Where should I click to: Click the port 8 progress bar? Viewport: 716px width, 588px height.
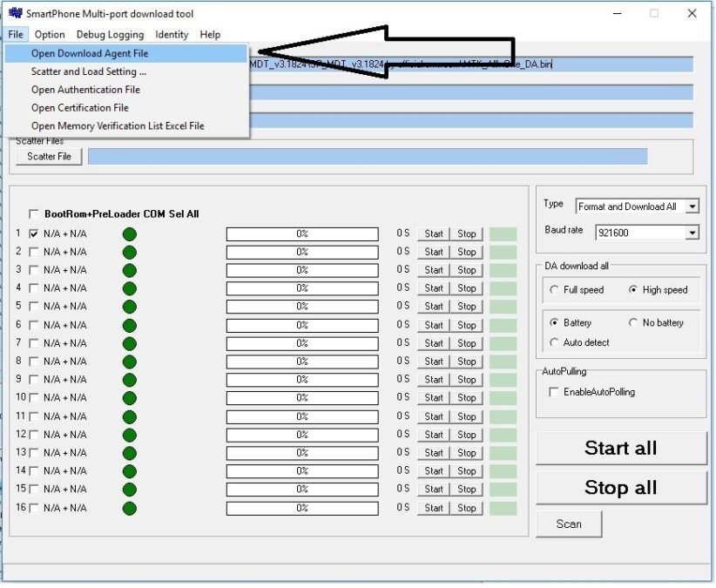pos(302,362)
